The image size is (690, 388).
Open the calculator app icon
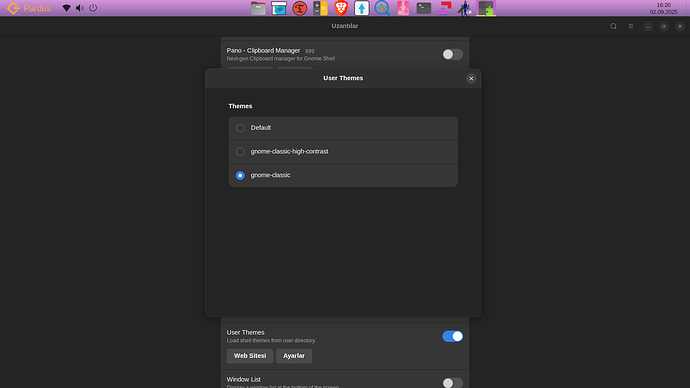pyautogui.click(x=320, y=8)
